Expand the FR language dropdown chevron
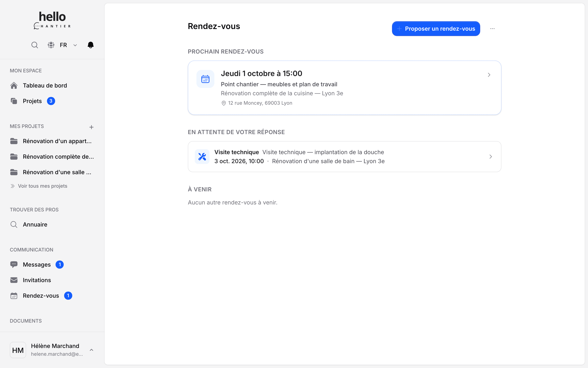 coord(75,45)
